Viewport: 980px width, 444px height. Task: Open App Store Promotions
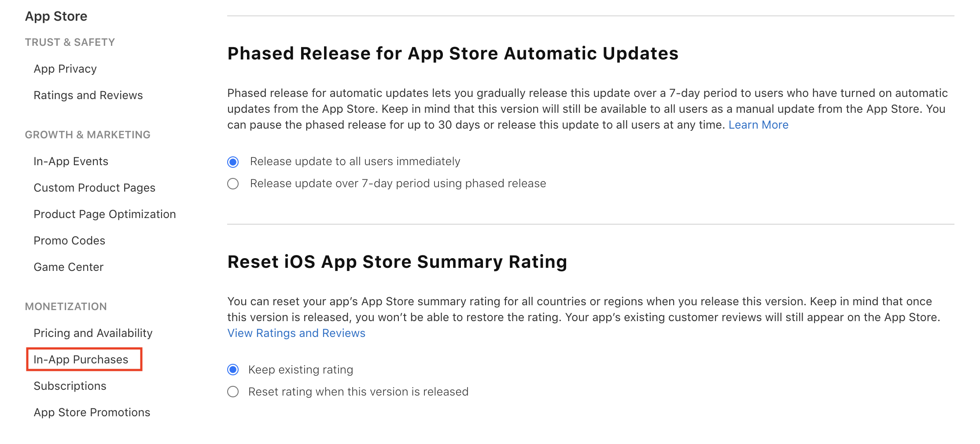(92, 412)
